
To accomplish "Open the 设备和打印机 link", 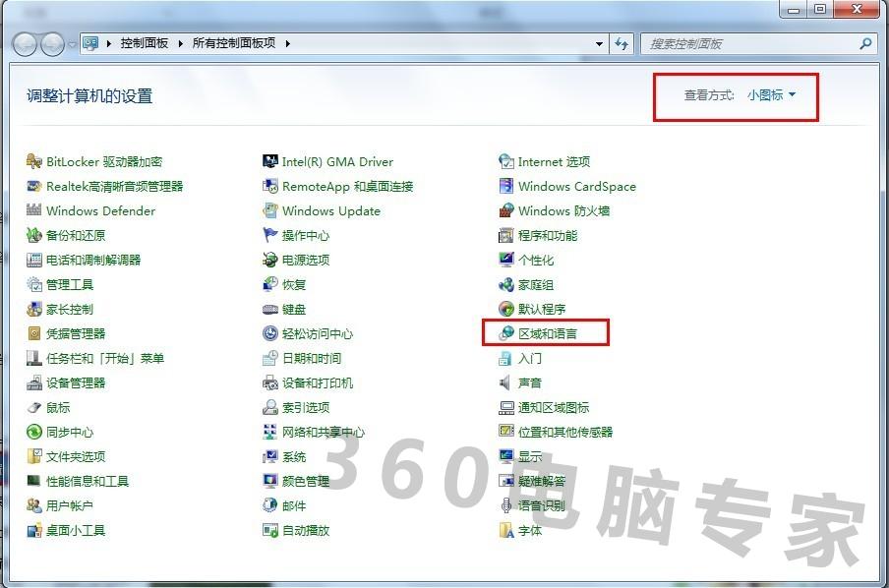I will tap(318, 382).
